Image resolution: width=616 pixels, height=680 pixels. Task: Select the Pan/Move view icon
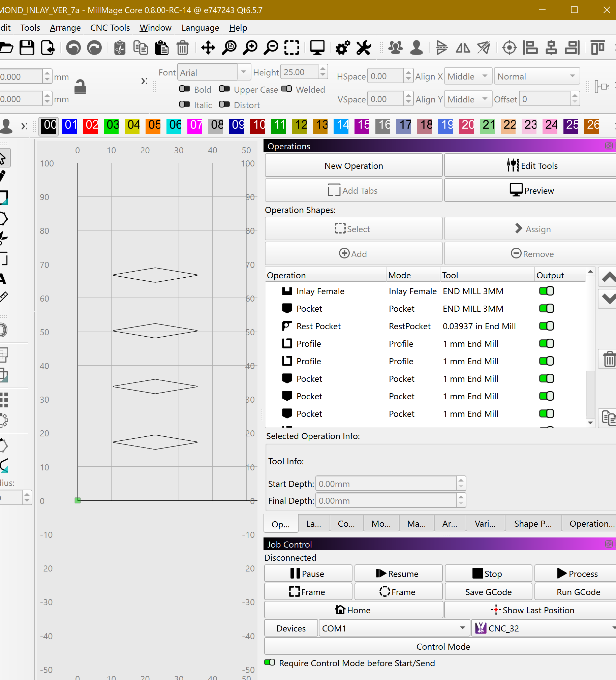(208, 48)
